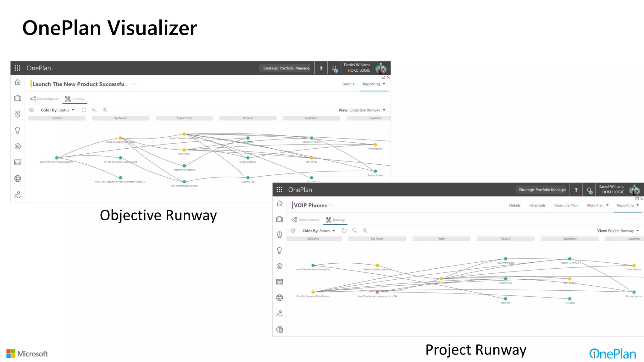
Task: Select Decision Support node in Project Runway diagram
Action: (x=634, y=292)
